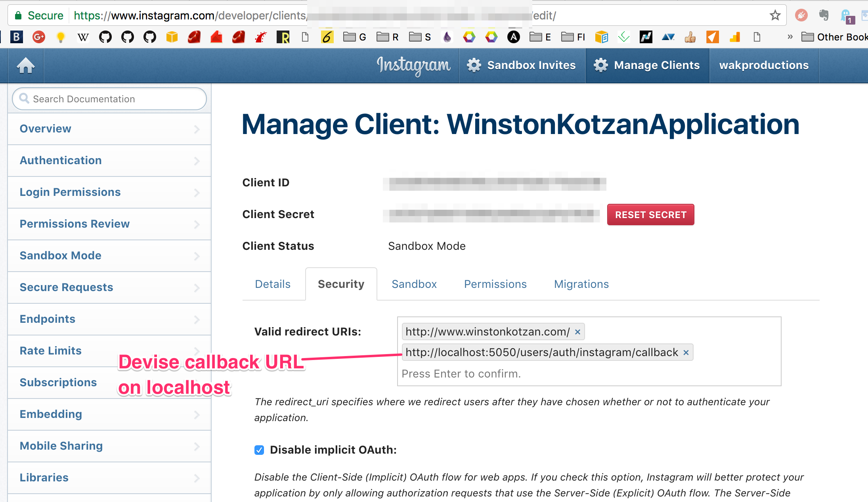
Task: Open the Evernote elephant extension
Action: (x=824, y=15)
